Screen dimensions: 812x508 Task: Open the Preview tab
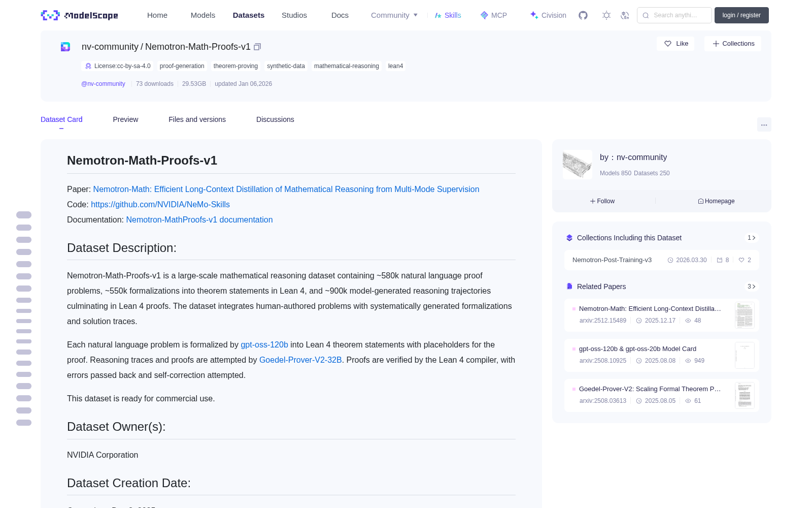[x=125, y=119]
